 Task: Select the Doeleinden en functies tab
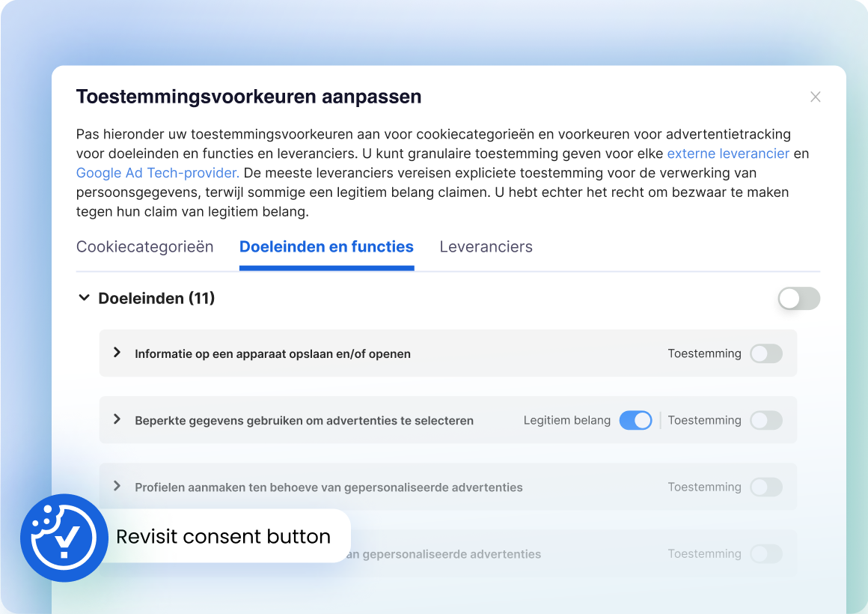coord(326,247)
